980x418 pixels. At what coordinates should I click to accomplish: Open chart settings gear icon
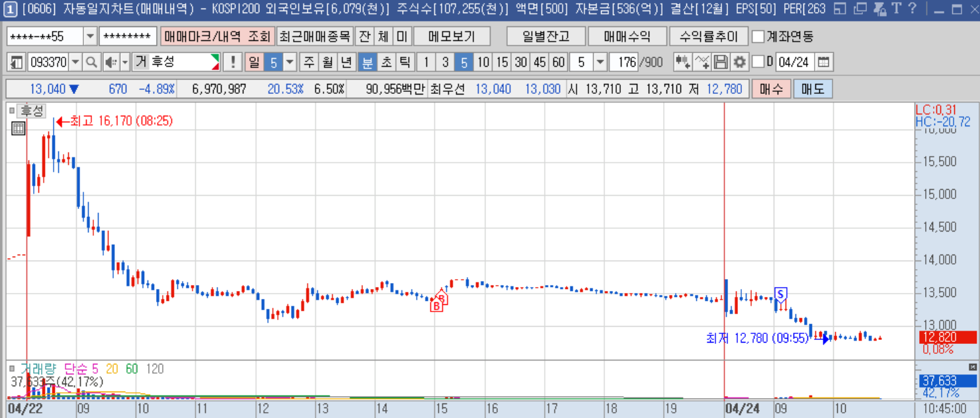(739, 62)
